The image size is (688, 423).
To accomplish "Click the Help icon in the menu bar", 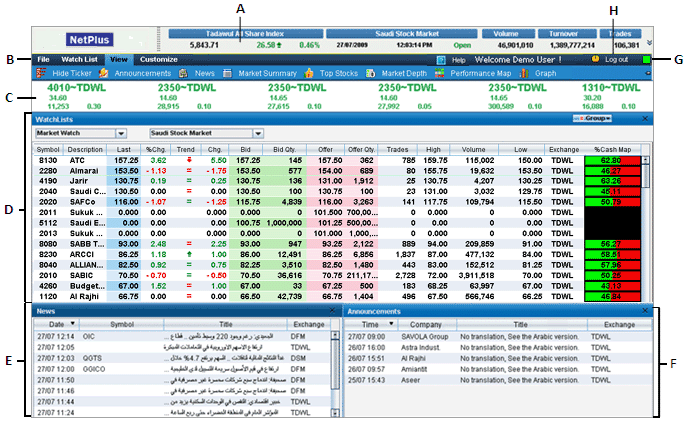I will pos(443,61).
